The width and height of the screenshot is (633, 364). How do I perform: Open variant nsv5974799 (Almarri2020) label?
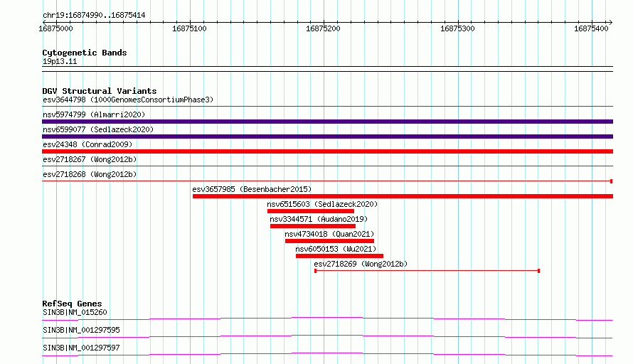(x=94, y=114)
